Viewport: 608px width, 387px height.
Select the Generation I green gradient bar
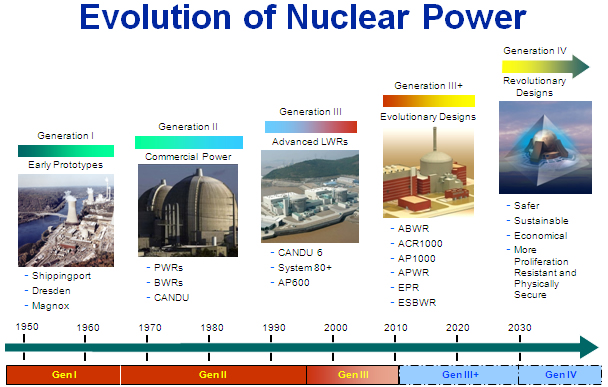pyautogui.click(x=66, y=151)
